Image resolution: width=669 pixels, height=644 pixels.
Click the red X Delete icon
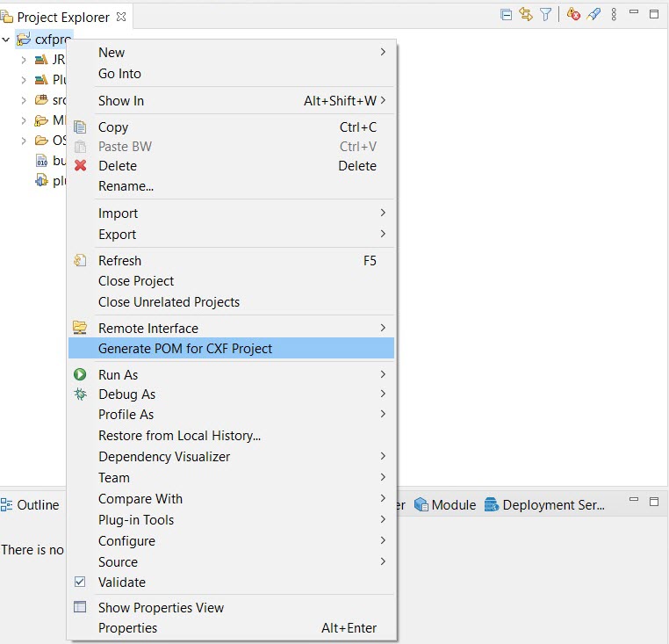(x=81, y=165)
